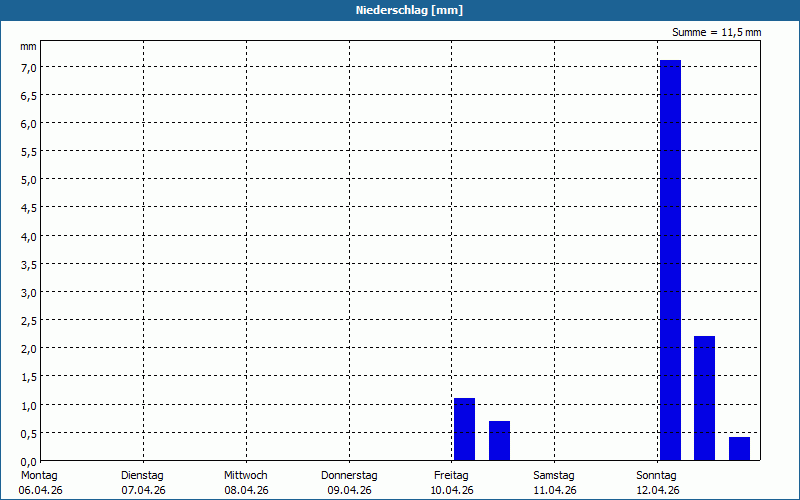800x500 pixels.
Task: Click the 1,5 y-axis value
Action: (x=28, y=377)
